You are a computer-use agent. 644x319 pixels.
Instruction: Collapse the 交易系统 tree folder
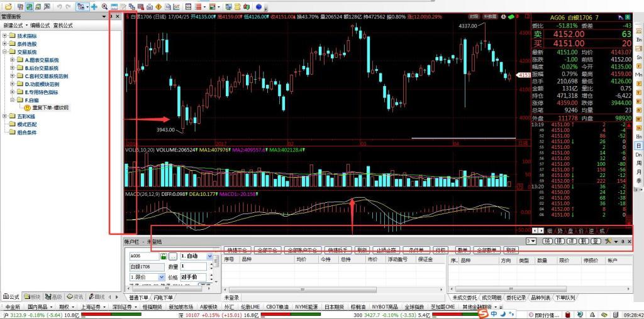tap(5, 52)
